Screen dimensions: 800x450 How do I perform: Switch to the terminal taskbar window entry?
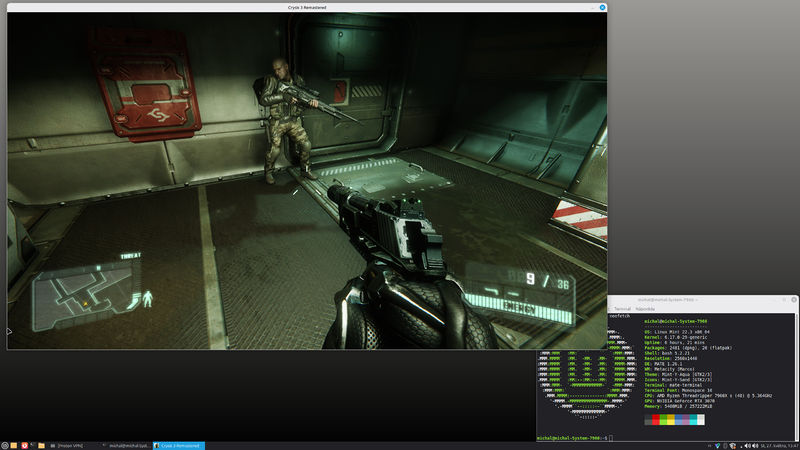(x=125, y=445)
